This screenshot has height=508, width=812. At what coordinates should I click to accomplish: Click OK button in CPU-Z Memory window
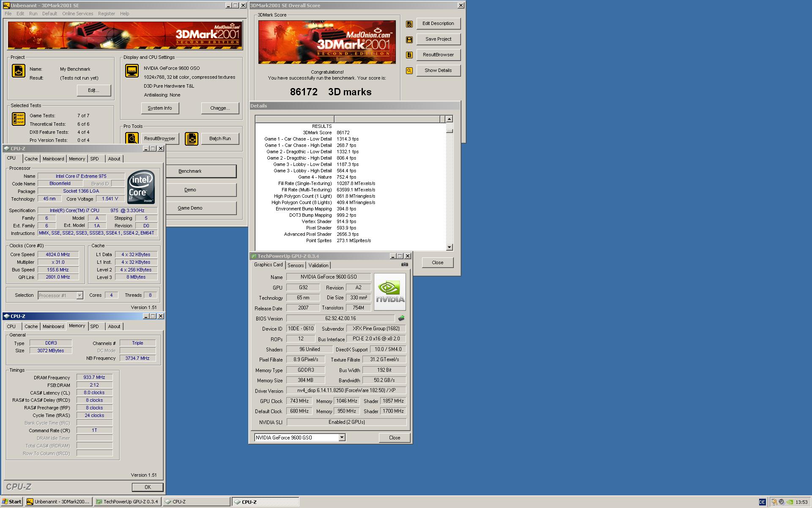(148, 487)
